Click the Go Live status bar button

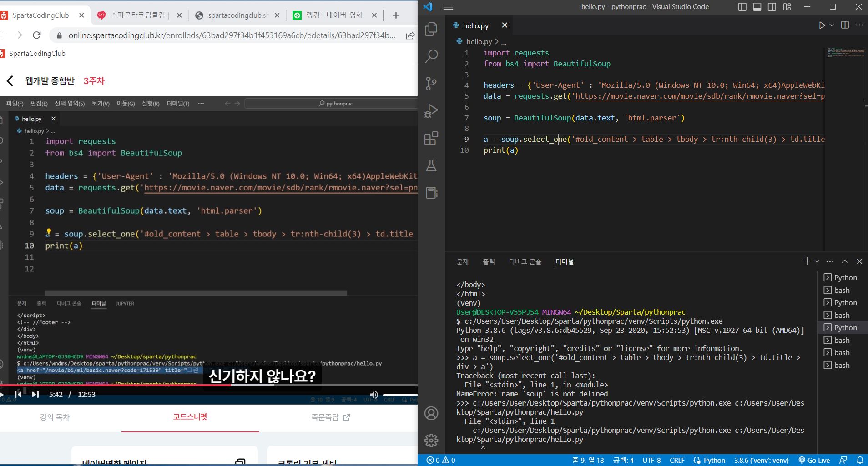pos(814,460)
